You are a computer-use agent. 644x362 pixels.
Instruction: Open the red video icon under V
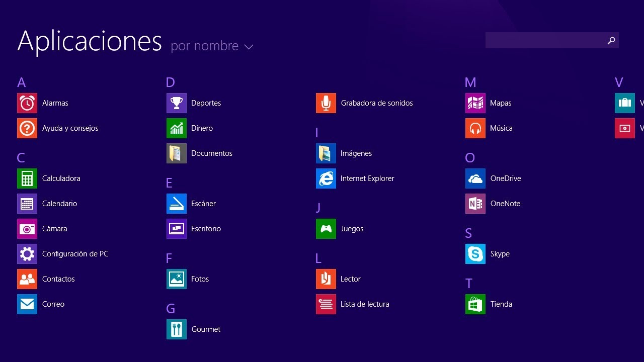click(x=625, y=128)
